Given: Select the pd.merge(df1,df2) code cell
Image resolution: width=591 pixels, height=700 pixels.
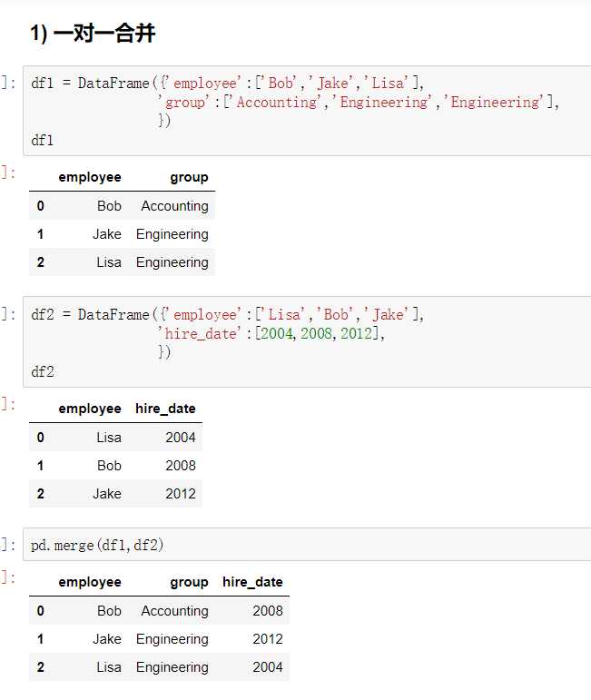Looking at the screenshot, I should click(363, 545).
